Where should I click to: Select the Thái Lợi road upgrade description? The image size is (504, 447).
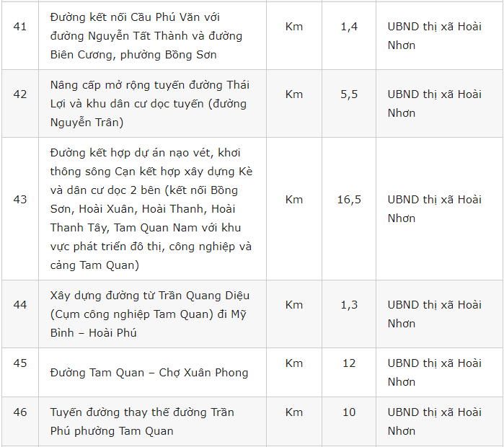pos(150,104)
